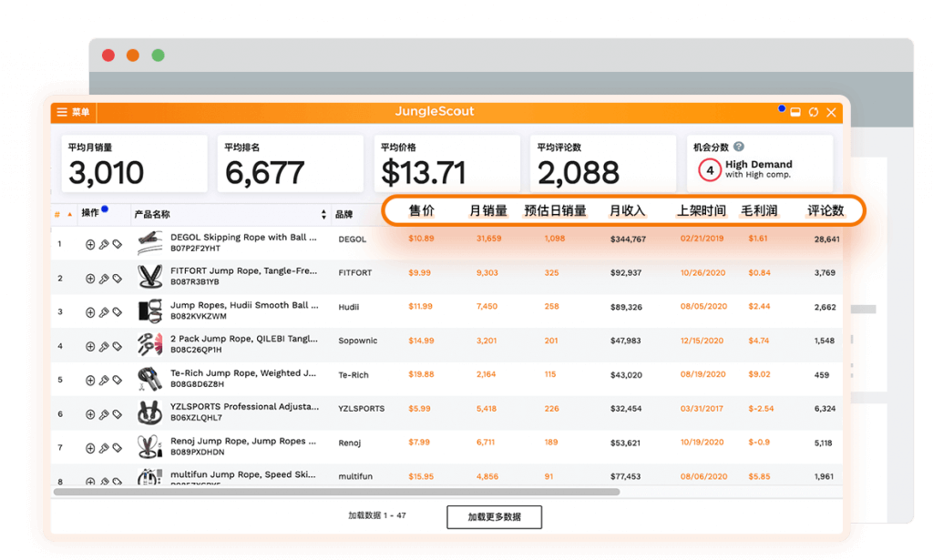The image size is (933, 560).
Task: Click the pin icon in FITFORT row
Action: point(104,279)
